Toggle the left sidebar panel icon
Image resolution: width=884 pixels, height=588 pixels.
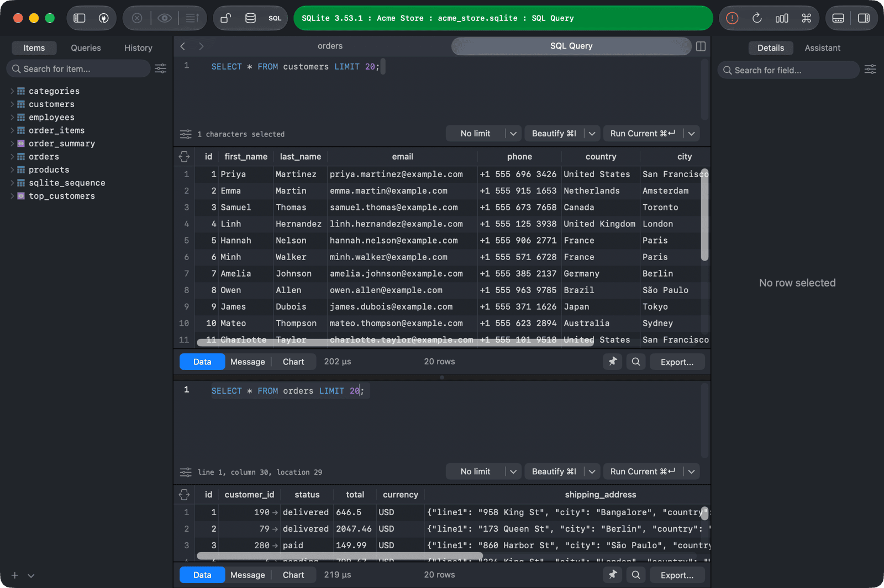click(x=80, y=18)
